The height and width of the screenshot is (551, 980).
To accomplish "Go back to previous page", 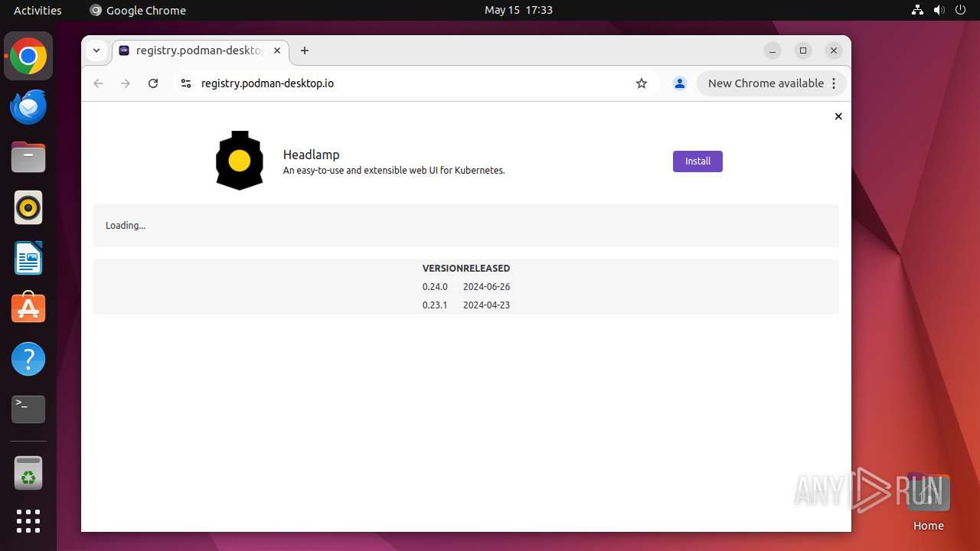I will pos(98,83).
